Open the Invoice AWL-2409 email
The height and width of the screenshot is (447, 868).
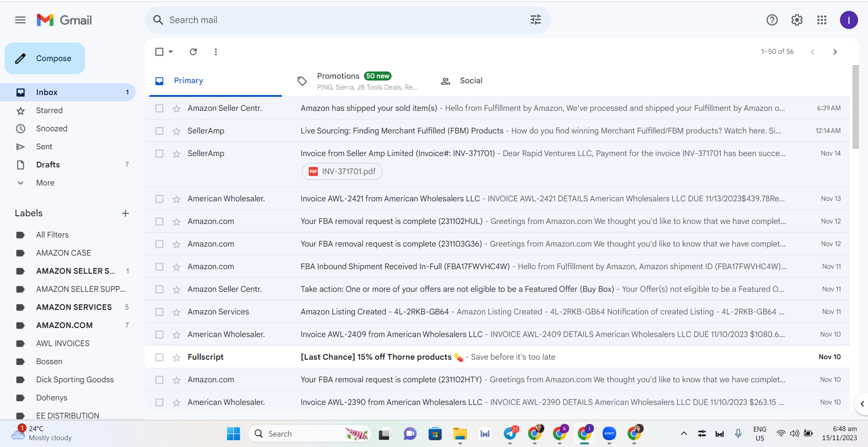(497, 334)
